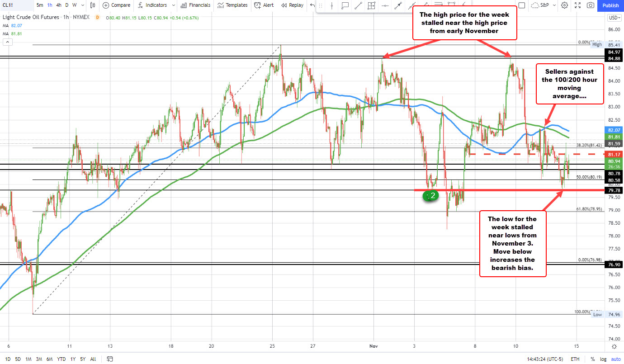The image size is (624, 364).
Task: Select the arrow drawing tool
Action: 398,6
